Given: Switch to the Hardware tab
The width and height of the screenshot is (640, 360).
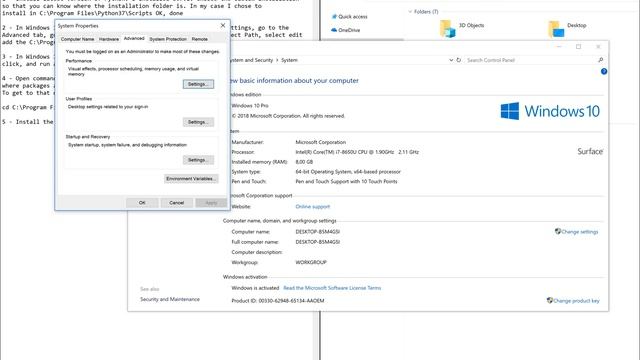Looking at the screenshot, I should [109, 39].
